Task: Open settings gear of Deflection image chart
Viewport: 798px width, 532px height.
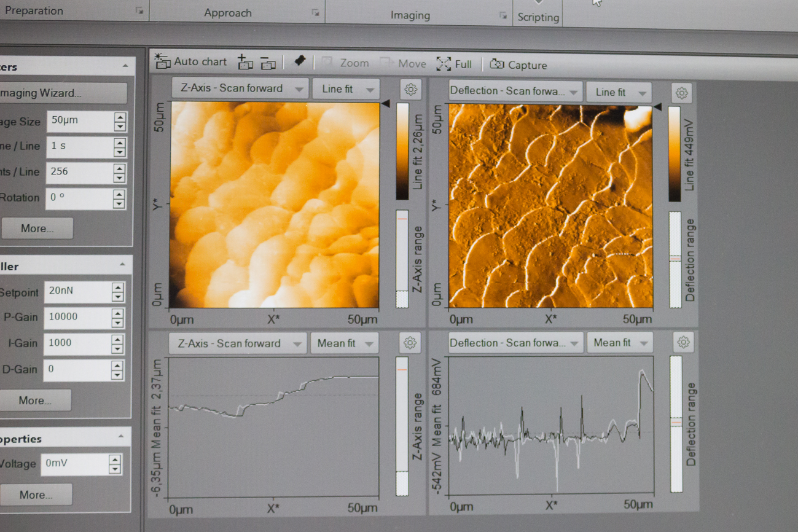Action: (681, 93)
